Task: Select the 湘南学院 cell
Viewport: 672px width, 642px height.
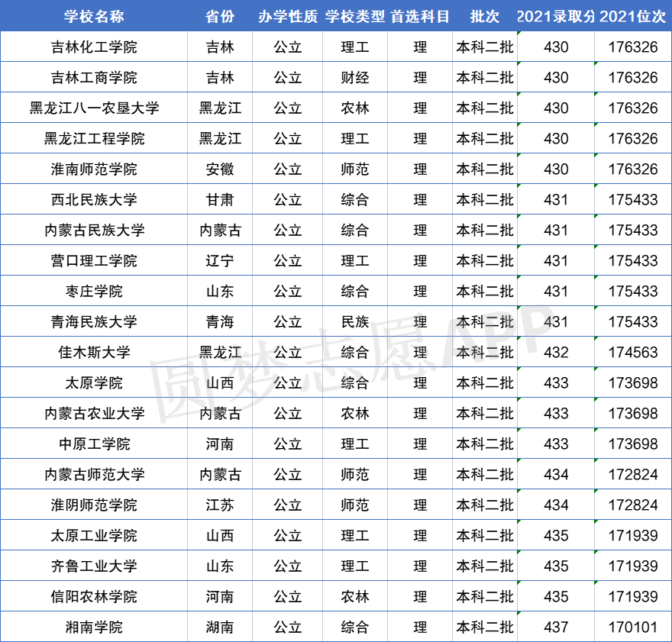Action: [x=94, y=627]
